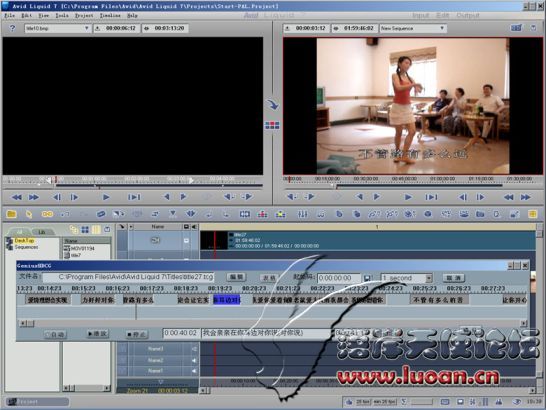Click the save disk icon in GeniusHDCG
The width and height of the screenshot is (546, 410).
pyautogui.click(x=367, y=278)
